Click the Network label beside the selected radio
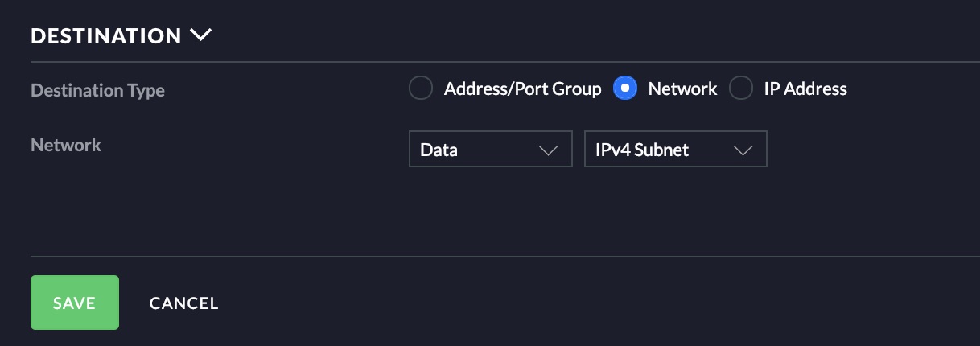The image size is (980, 346). coord(682,89)
